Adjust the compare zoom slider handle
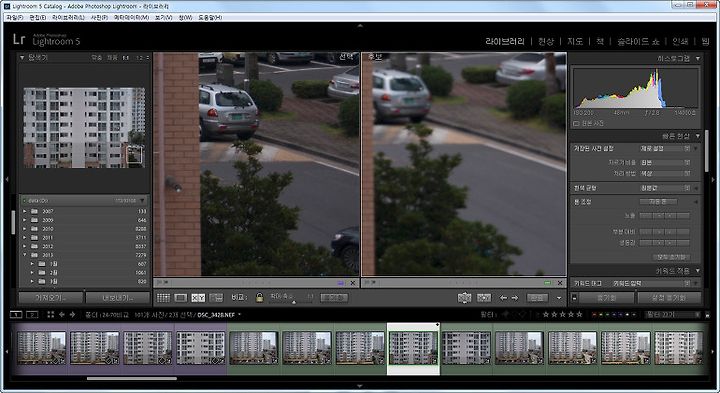 (294, 302)
